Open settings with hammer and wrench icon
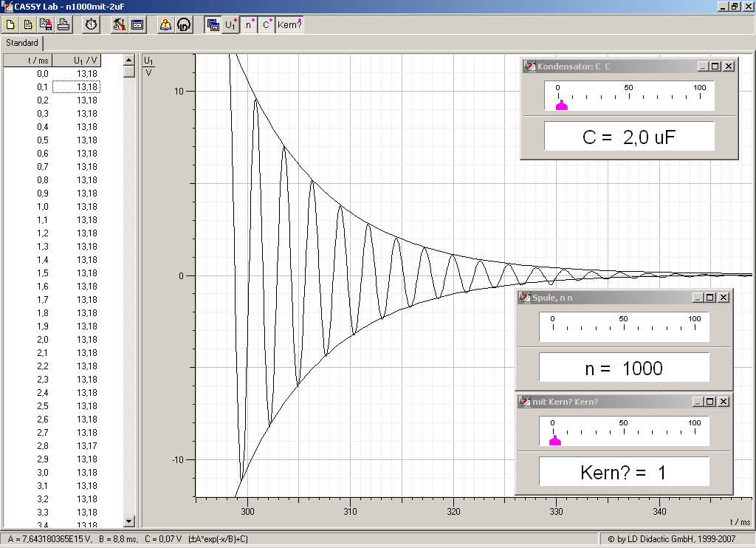756x548 pixels. click(x=119, y=24)
